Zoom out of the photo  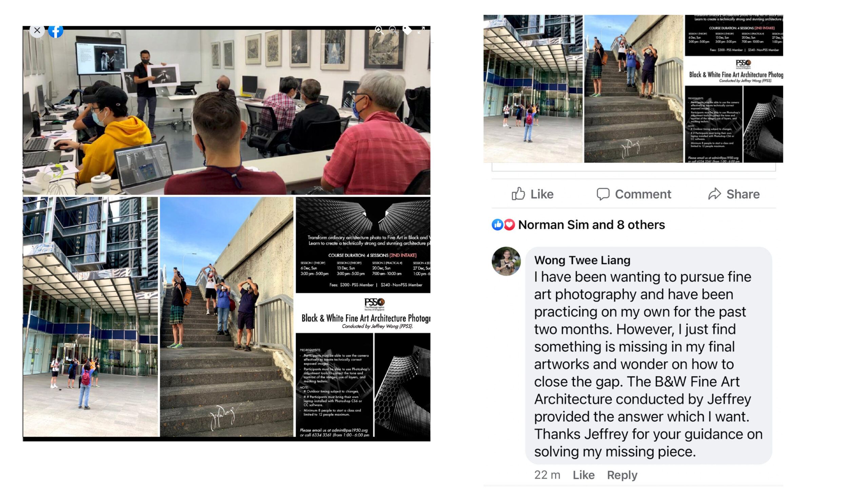(393, 30)
